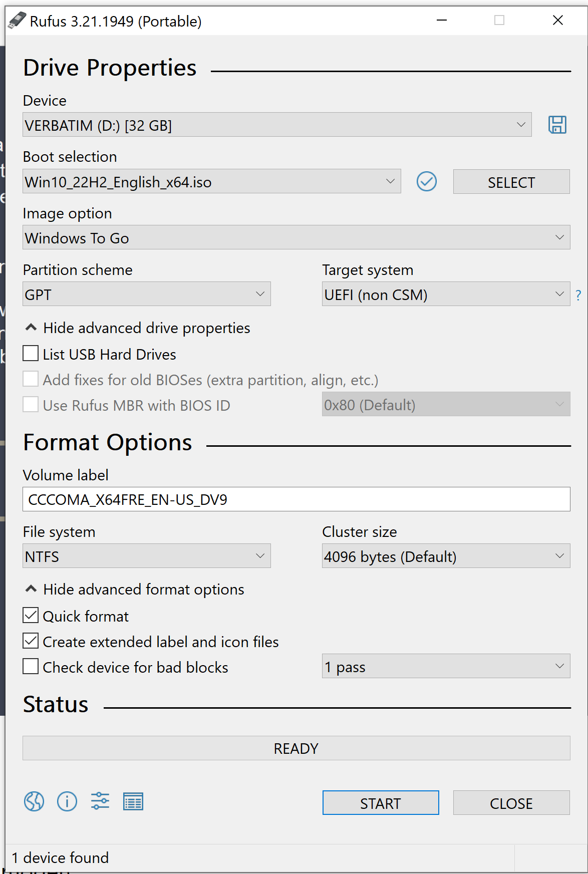
Task: Open the File system NTFS dropdown
Action: [147, 556]
